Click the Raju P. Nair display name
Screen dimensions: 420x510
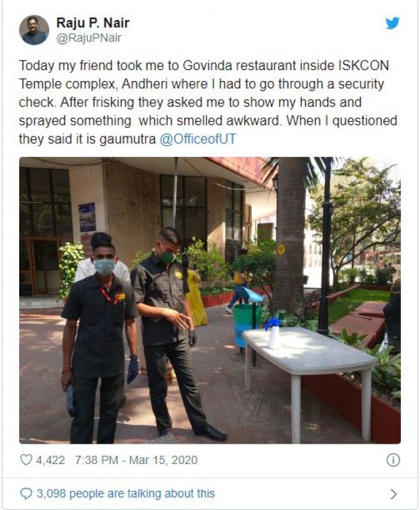point(93,23)
